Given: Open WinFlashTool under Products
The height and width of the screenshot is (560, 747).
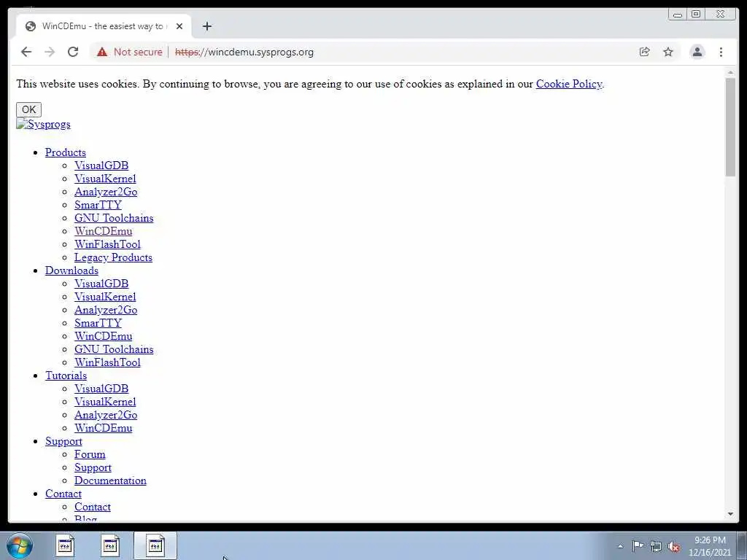Looking at the screenshot, I should [107, 244].
